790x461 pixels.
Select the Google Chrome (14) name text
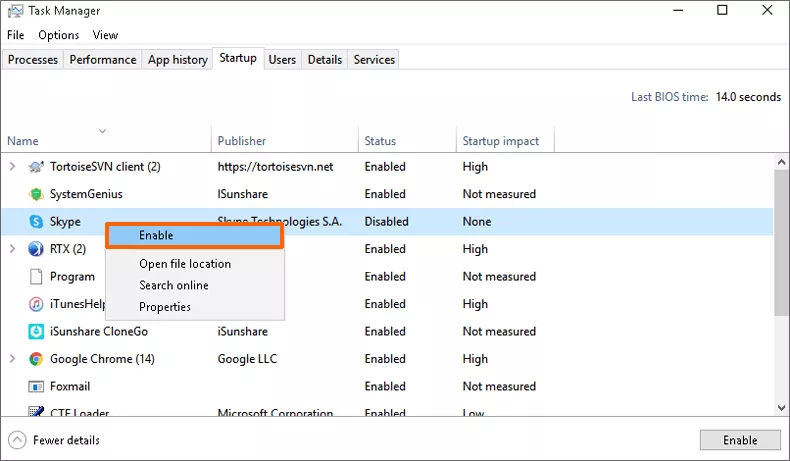tap(102, 359)
